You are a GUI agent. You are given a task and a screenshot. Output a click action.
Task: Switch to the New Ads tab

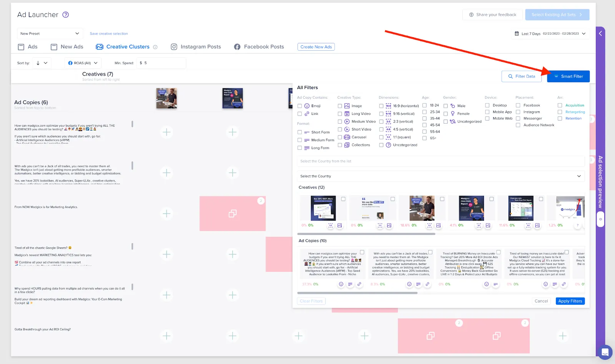point(67,47)
